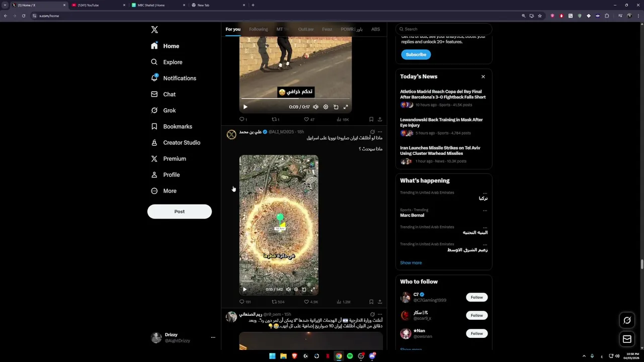Viewport: 644px width, 362px height.
Task: Open Notifications in the sidebar
Action: [x=174, y=78]
